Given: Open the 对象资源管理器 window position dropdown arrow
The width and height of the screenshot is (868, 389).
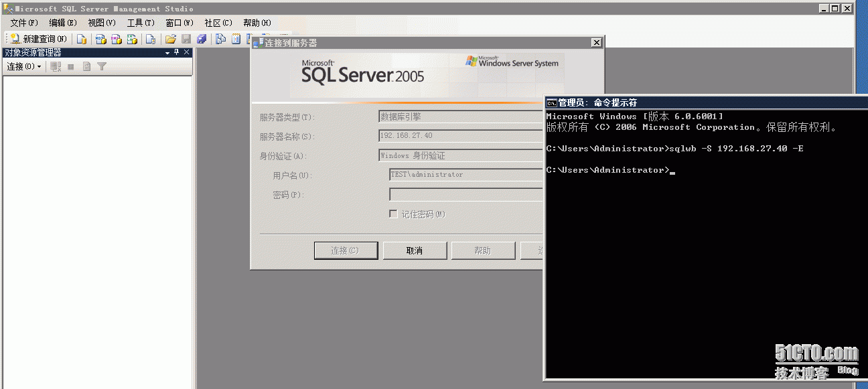Looking at the screenshot, I should tap(167, 52).
